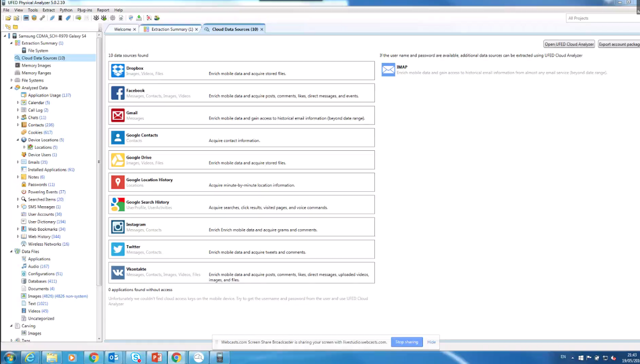Collapse the Device Locations node

18,140
